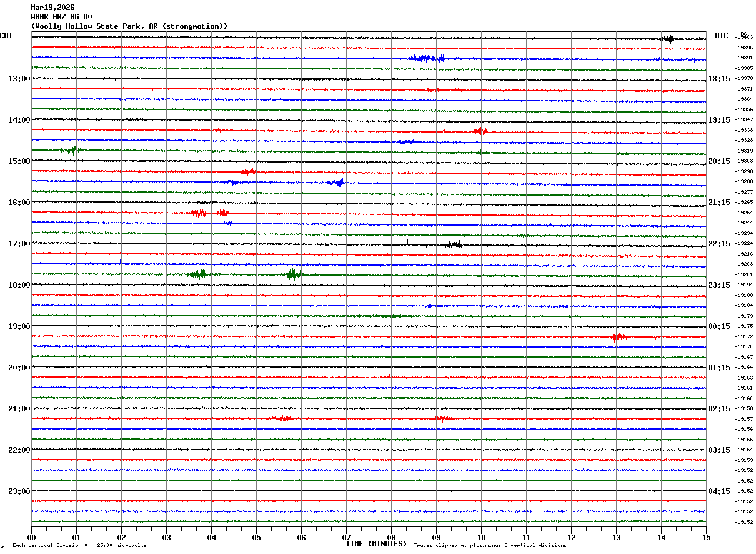Click the black event burst on the topmost trace
This screenshot has height=554, width=756.
tap(667, 38)
